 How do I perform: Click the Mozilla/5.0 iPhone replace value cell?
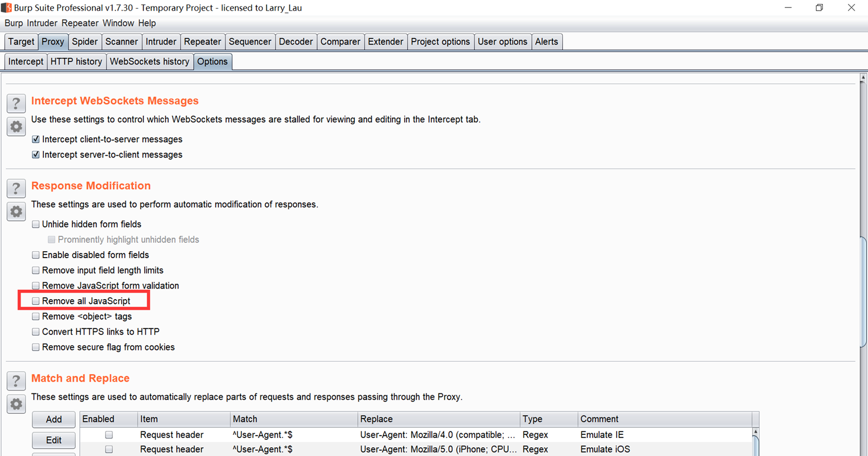point(439,450)
